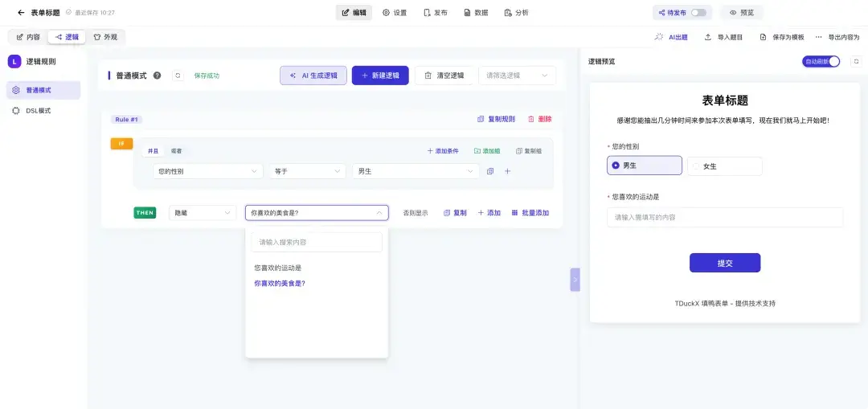The width and height of the screenshot is (868, 409).
Task: Open the 请筛选逻辑 filter dropdown
Action: [x=517, y=76]
